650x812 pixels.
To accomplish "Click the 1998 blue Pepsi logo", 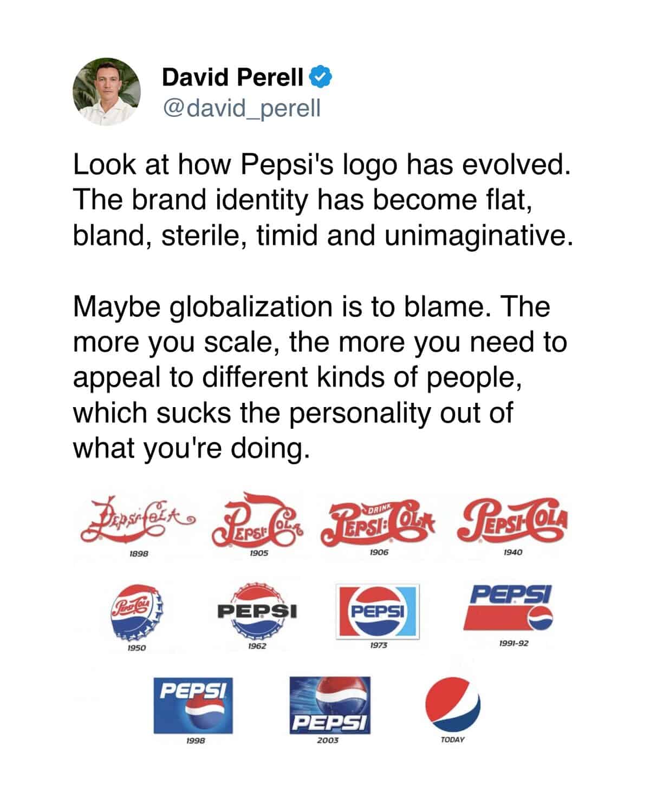I will (193, 705).
